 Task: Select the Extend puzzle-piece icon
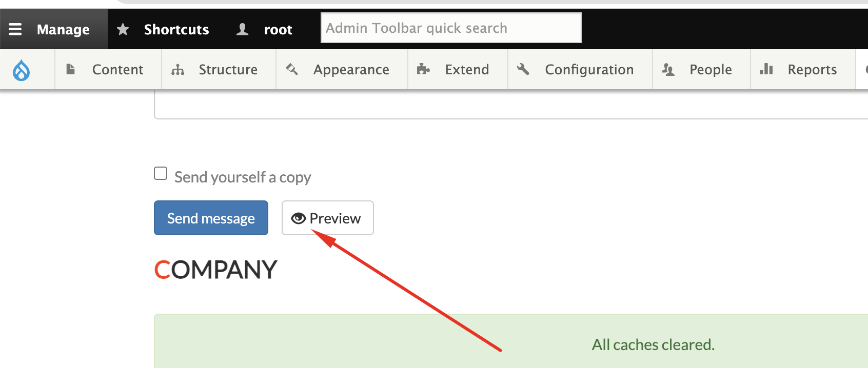[x=424, y=69]
